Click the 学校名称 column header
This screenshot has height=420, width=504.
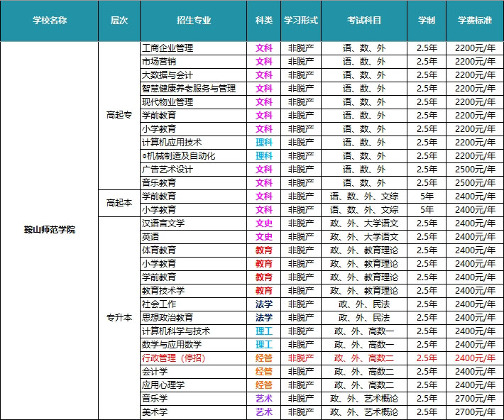click(49, 21)
